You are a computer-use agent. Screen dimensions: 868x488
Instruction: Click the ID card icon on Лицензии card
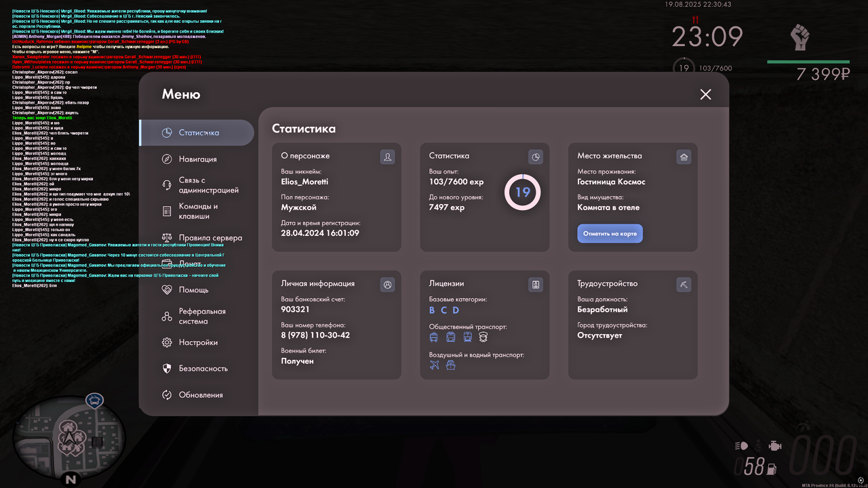tap(536, 285)
